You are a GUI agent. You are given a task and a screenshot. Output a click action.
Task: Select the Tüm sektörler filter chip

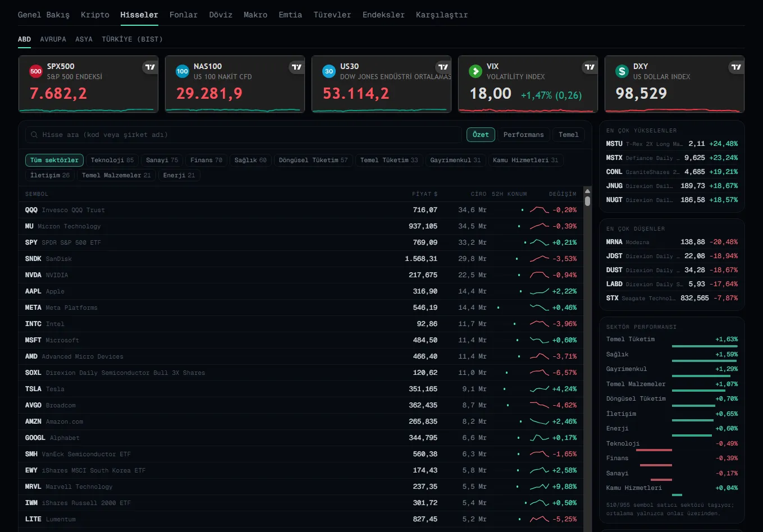[x=54, y=160]
